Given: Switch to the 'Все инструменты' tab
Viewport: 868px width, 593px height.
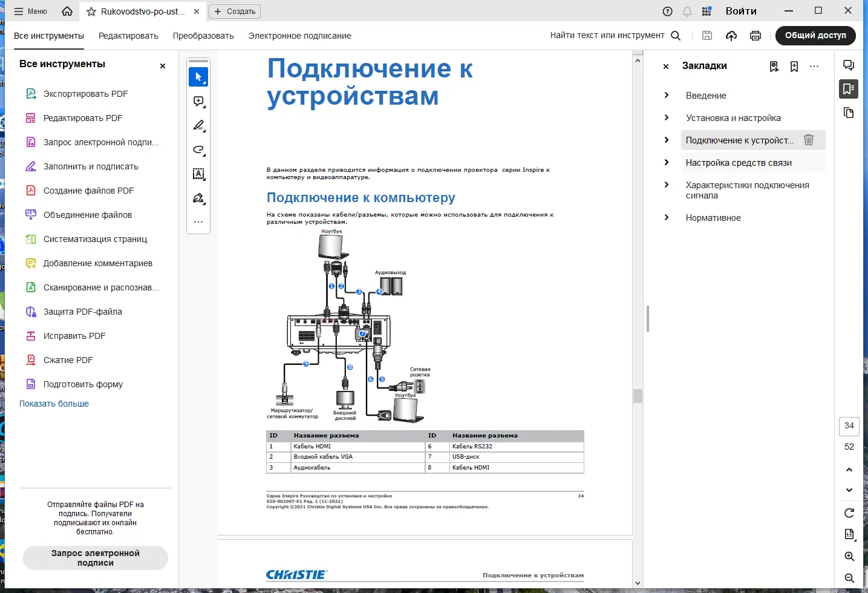Looking at the screenshot, I should [x=49, y=36].
